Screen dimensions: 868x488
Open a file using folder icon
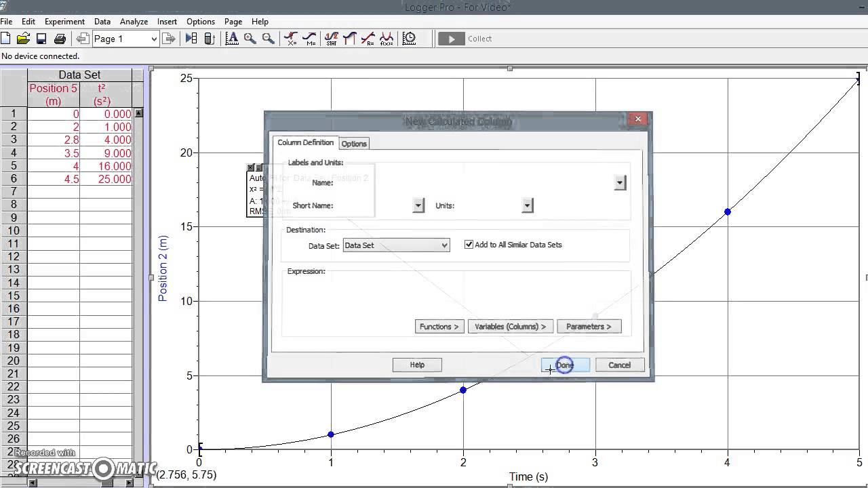pyautogui.click(x=24, y=39)
